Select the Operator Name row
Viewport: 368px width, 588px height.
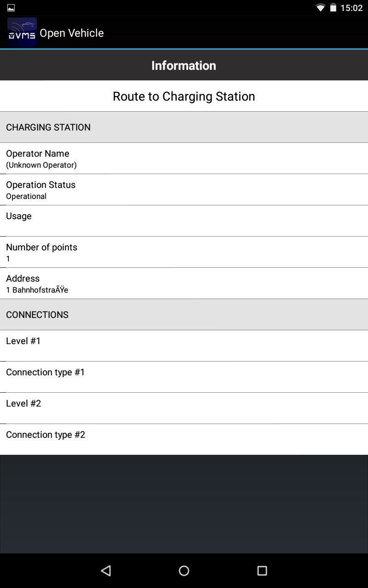pos(184,158)
